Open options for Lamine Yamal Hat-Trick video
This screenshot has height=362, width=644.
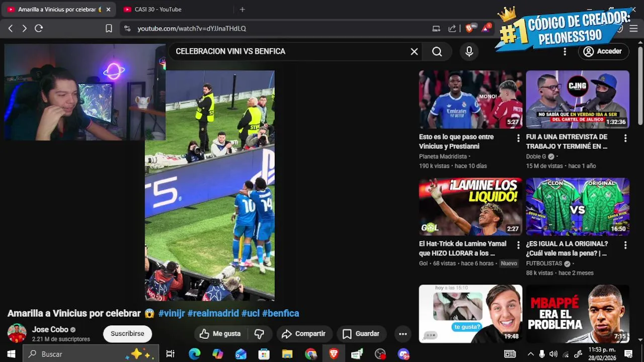518,245
